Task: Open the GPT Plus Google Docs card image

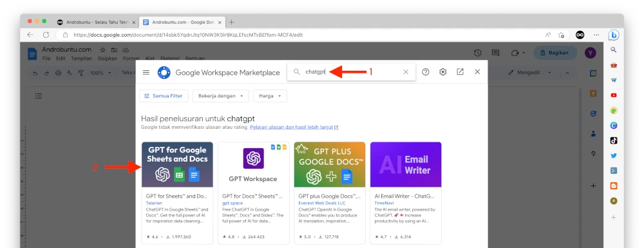Action: tap(329, 165)
